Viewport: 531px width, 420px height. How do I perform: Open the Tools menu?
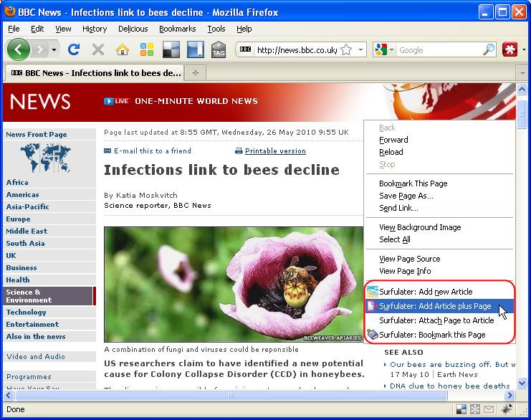216,29
